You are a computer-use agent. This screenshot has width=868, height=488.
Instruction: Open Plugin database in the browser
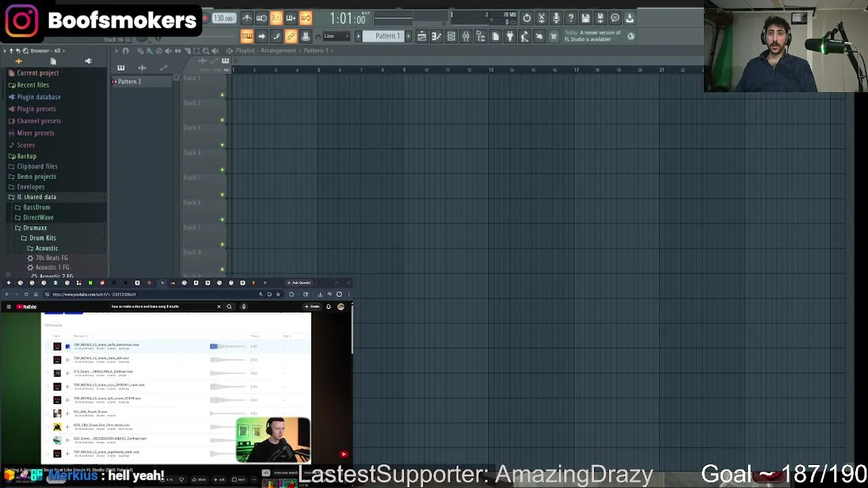[x=39, y=97]
